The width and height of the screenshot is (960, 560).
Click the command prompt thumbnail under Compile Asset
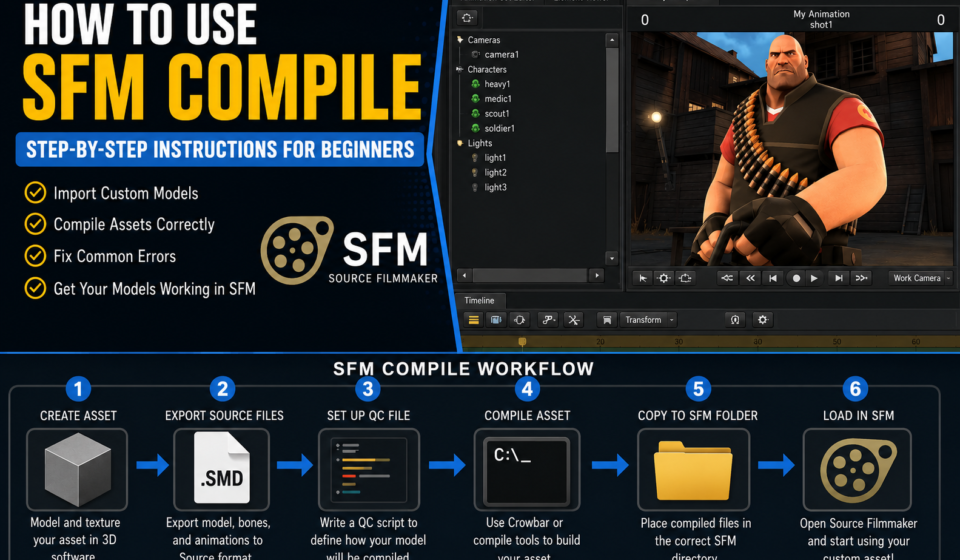527,470
